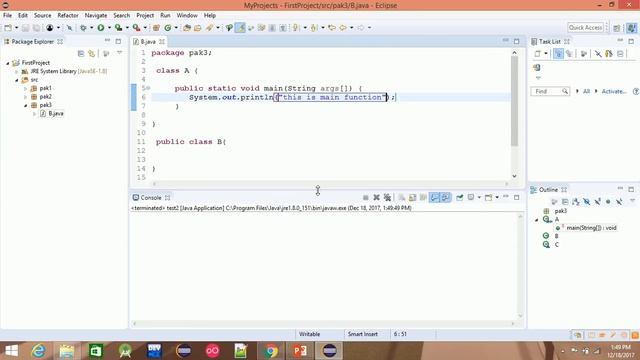640x360 pixels.
Task: Click Collapse All icon in Package Explorer
Action: pos(81,53)
